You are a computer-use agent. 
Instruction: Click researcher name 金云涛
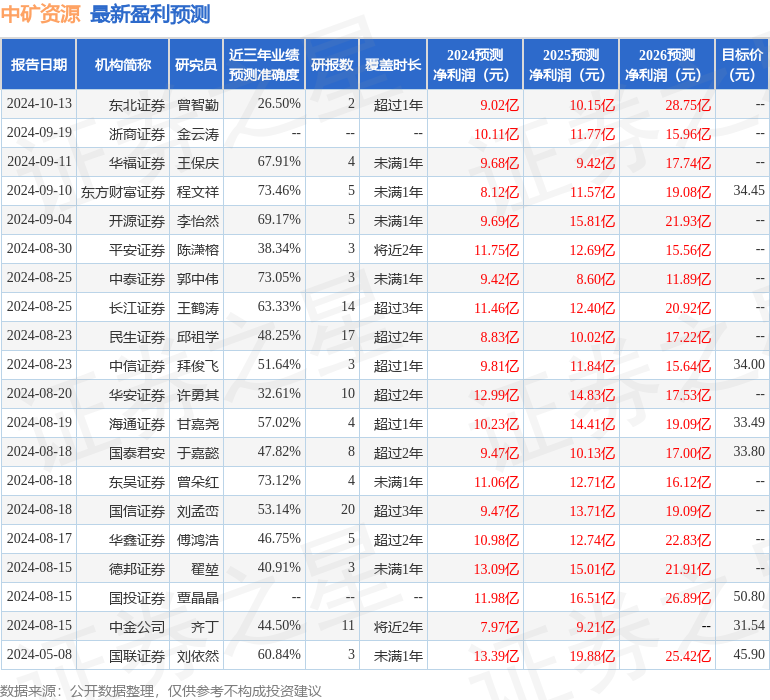198,134
